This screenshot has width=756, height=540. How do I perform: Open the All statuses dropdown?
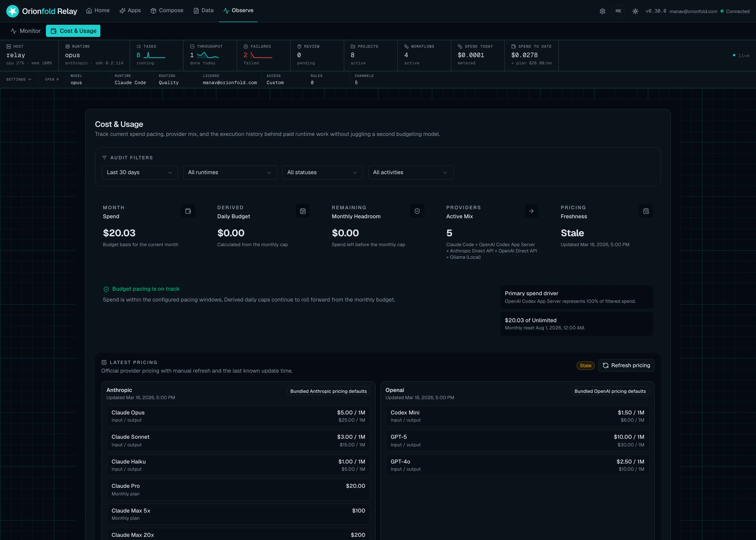click(322, 173)
